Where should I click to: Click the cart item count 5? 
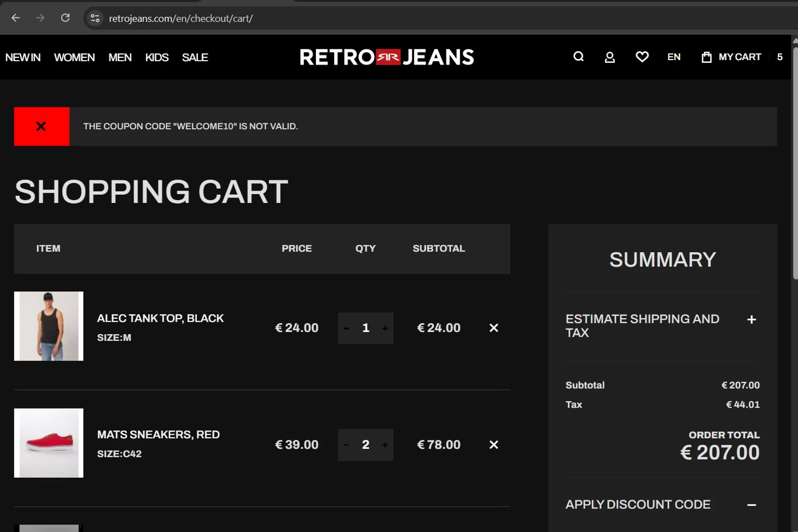point(780,57)
